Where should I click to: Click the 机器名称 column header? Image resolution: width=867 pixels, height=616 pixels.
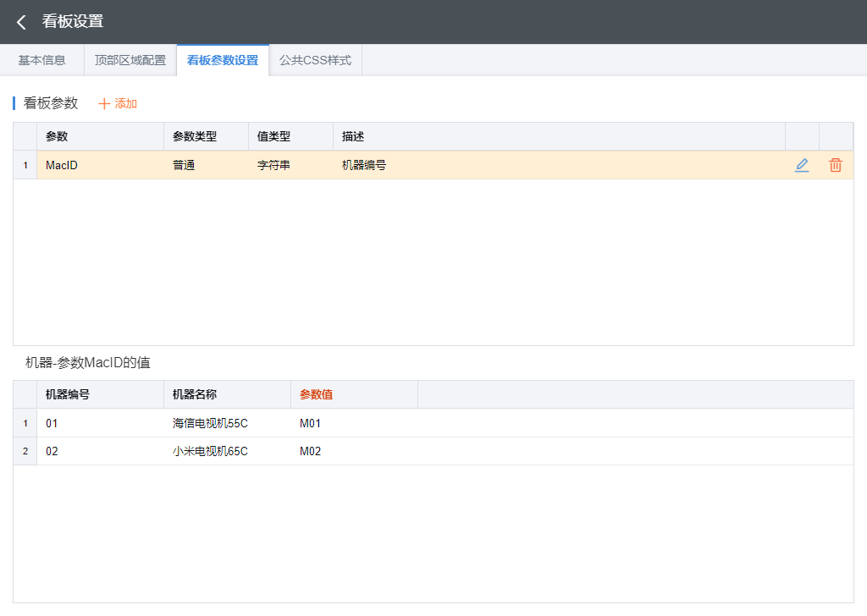click(227, 394)
